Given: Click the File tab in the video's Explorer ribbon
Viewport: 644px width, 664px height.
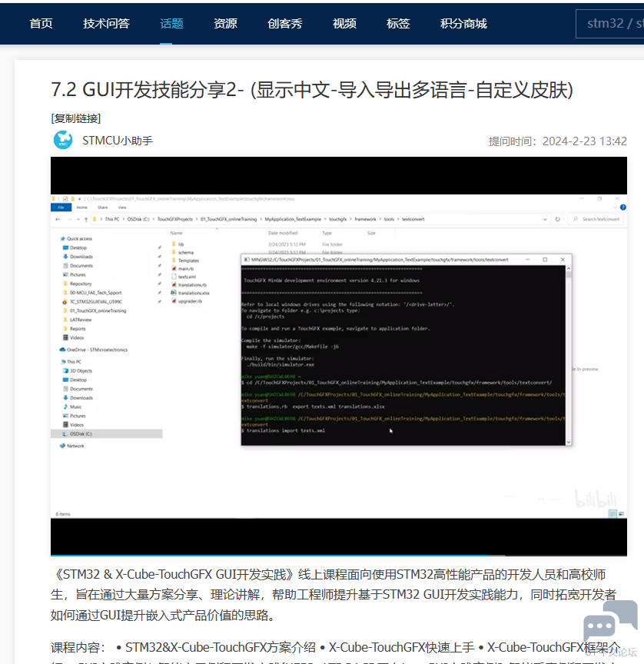Looking at the screenshot, I should [61, 207].
